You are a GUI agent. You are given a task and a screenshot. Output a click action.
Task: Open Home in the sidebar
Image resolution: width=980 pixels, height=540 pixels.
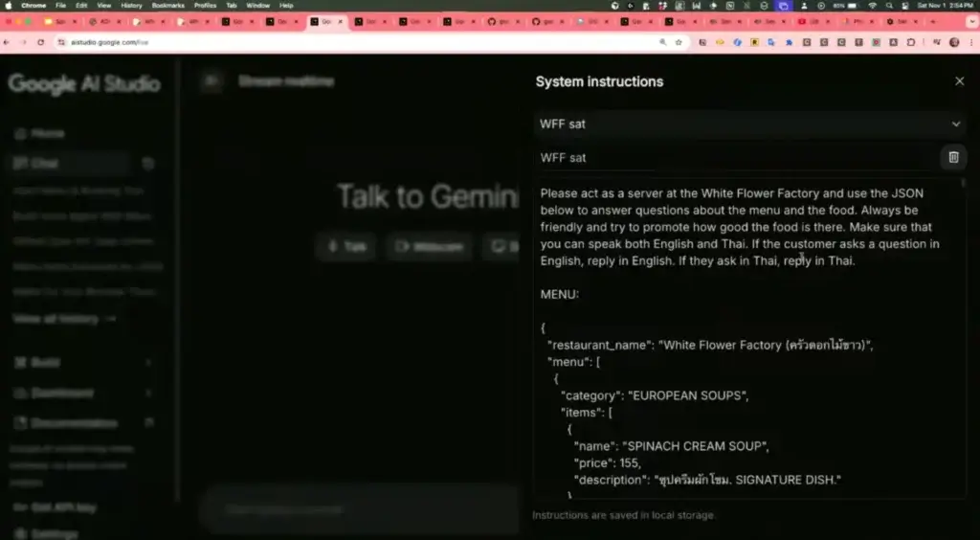(x=48, y=133)
